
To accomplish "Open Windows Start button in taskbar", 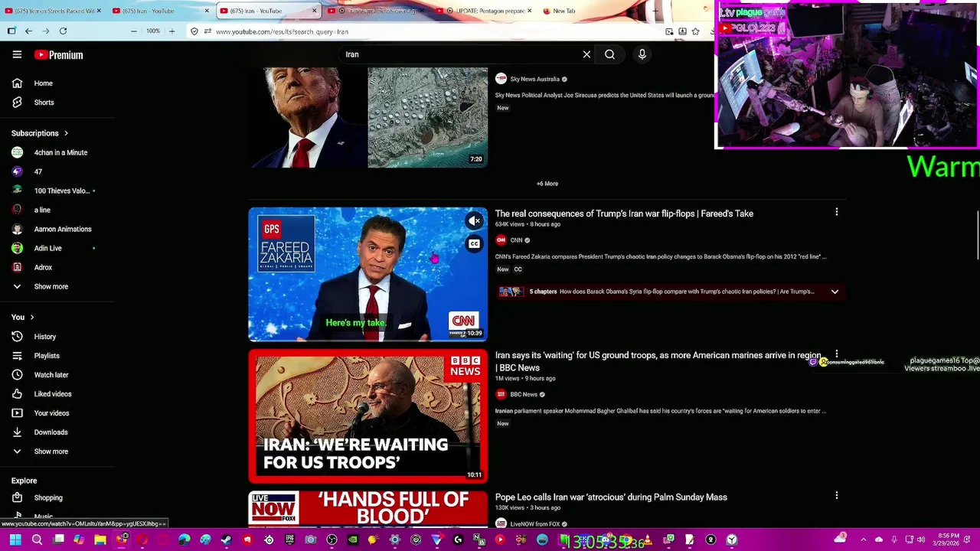I will tap(15, 540).
